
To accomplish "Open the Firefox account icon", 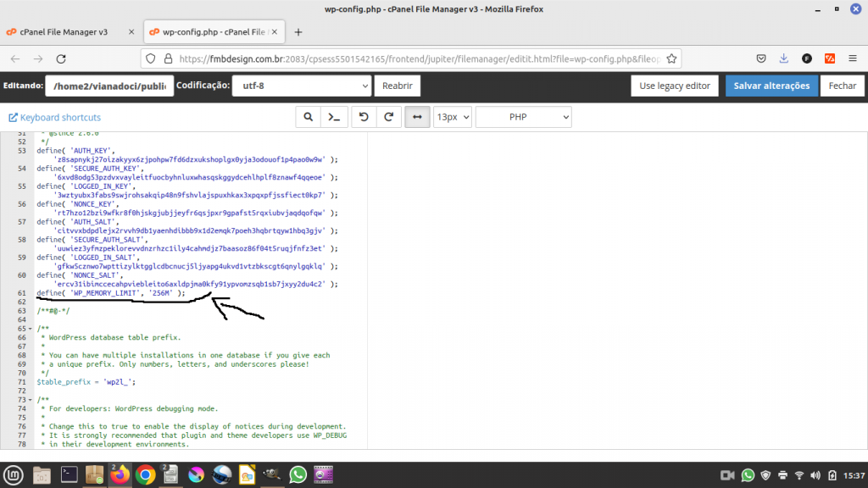I will [x=806, y=60].
